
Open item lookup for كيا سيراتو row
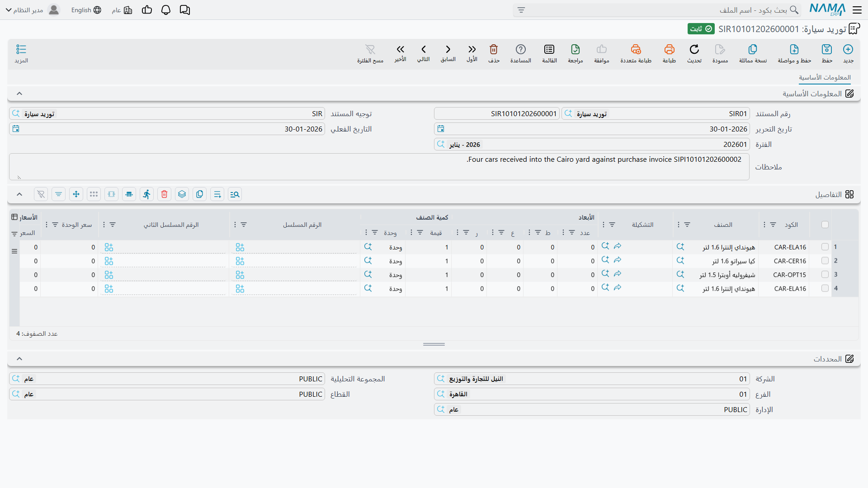click(x=680, y=260)
